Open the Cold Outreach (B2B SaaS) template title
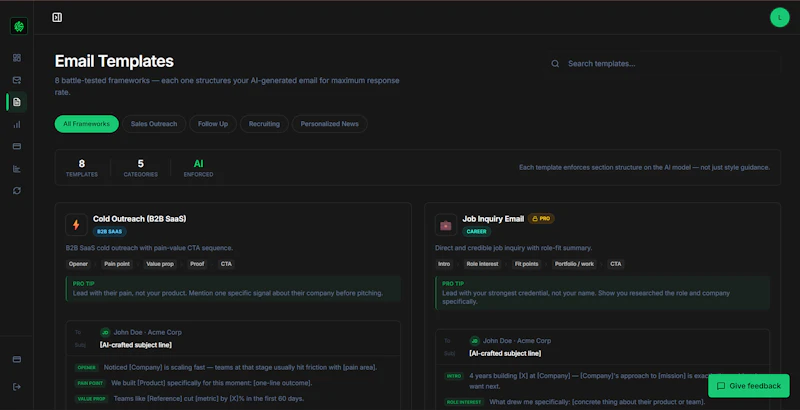Viewport: 800px width, 410px height. (139, 219)
